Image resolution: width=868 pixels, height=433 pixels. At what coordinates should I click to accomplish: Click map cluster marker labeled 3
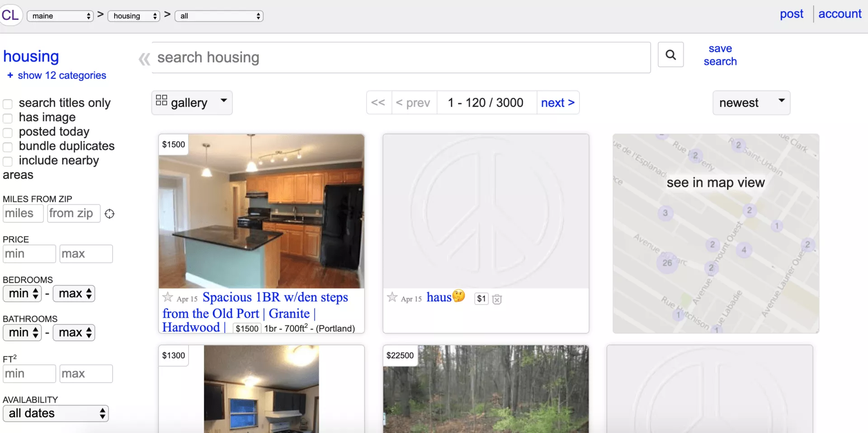665,213
